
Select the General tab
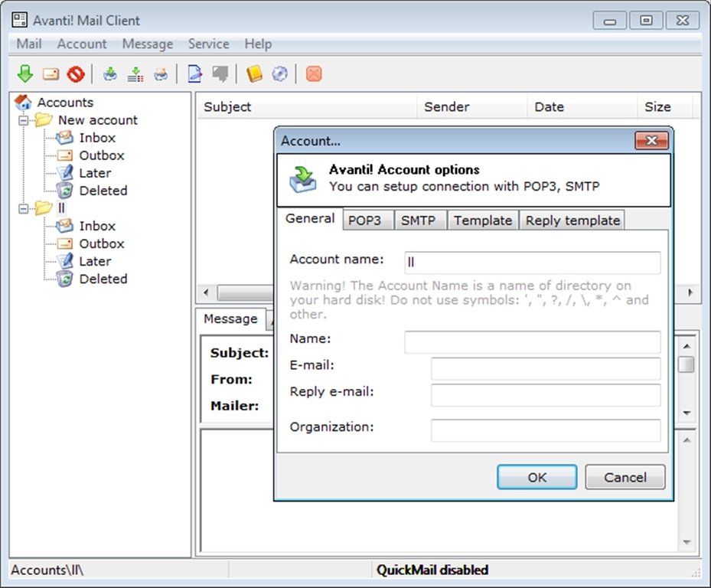310,218
